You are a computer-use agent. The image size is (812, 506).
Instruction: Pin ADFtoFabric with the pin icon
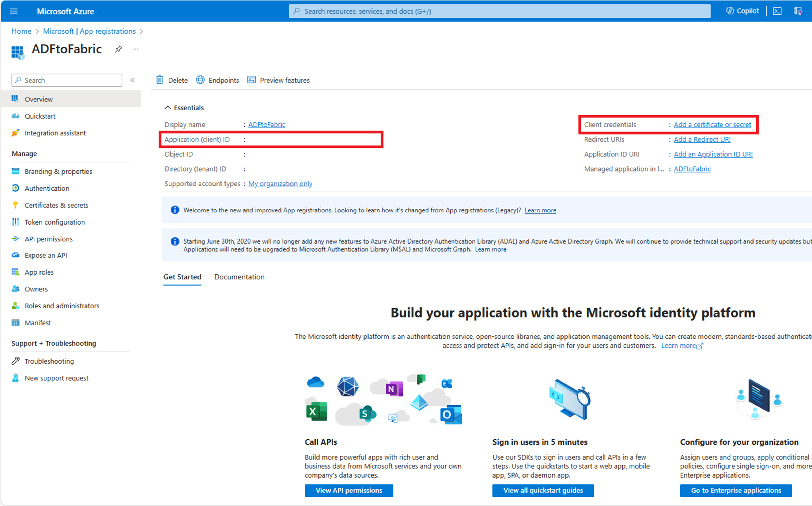coord(118,49)
